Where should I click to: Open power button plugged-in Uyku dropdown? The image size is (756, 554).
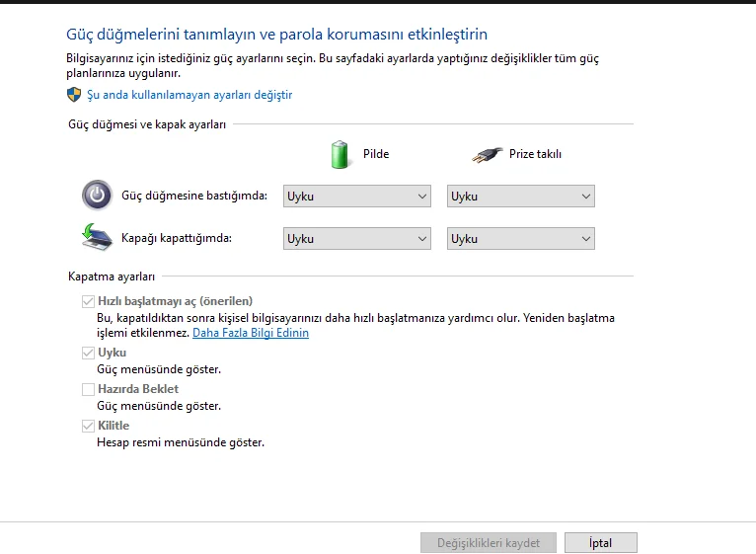[521, 196]
